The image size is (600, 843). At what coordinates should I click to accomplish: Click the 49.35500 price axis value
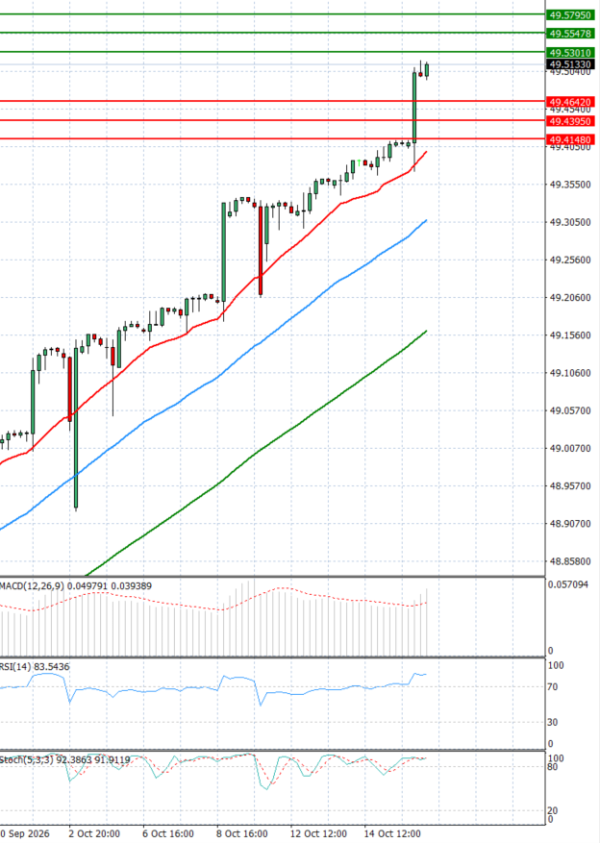click(x=570, y=184)
